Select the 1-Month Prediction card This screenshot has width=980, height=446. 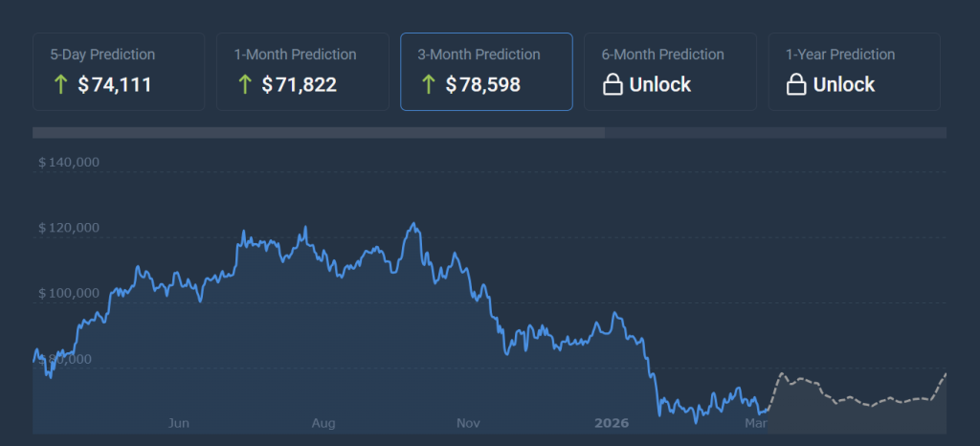pyautogui.click(x=302, y=71)
